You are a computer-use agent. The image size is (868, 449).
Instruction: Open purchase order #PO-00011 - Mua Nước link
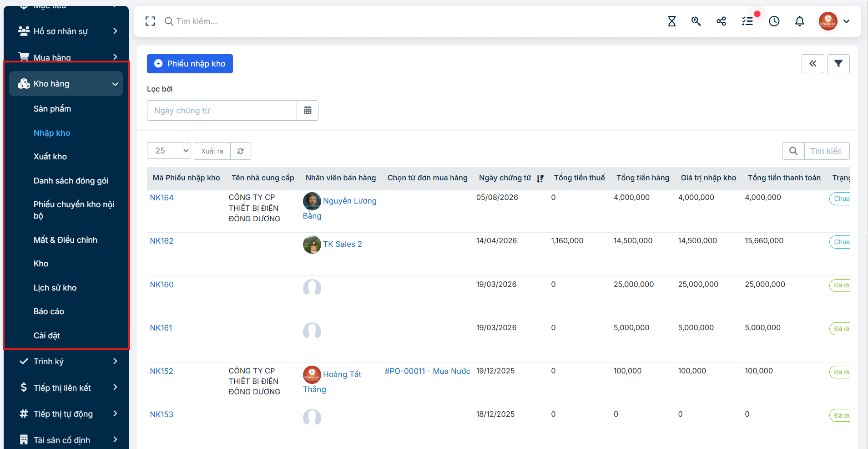427,371
